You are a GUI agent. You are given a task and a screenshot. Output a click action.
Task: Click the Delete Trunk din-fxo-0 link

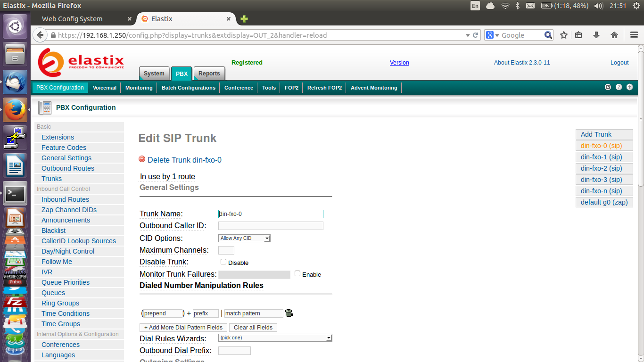pyautogui.click(x=184, y=160)
